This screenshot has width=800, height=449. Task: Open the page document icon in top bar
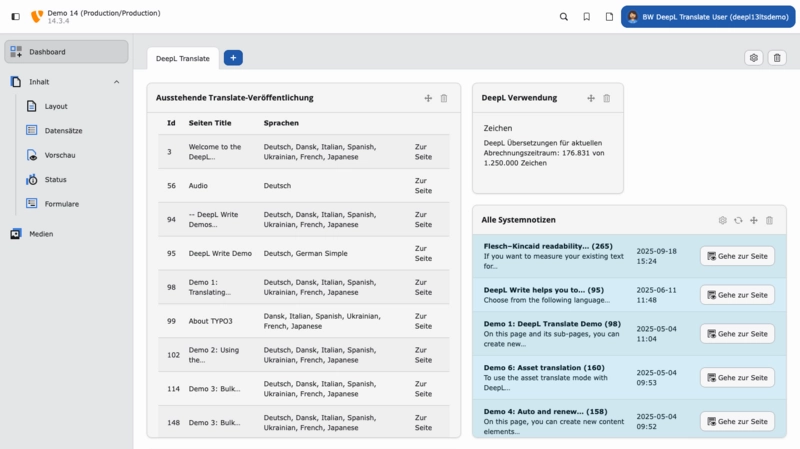(609, 17)
